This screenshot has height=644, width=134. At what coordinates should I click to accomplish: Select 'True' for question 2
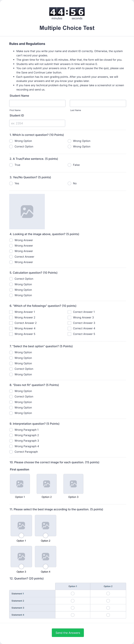point(11,165)
